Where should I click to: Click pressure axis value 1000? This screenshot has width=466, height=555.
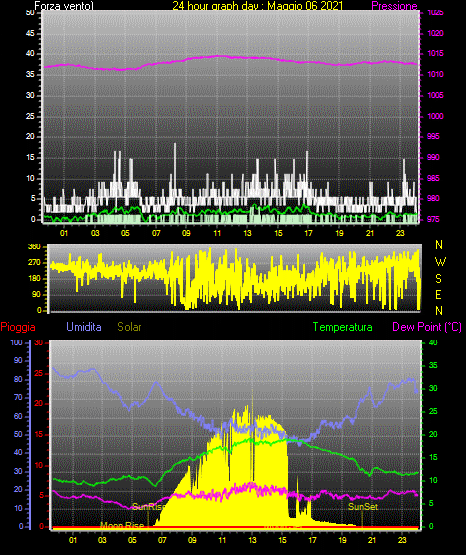[x=435, y=116]
